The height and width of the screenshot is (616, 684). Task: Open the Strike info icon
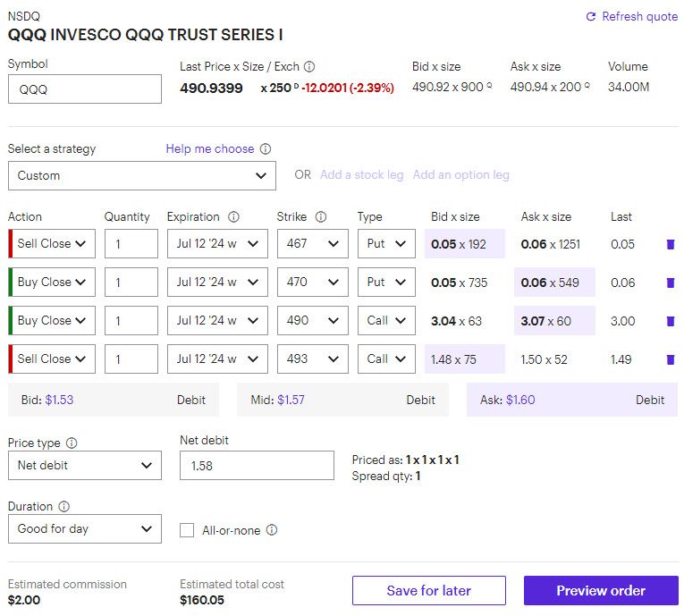(321, 217)
